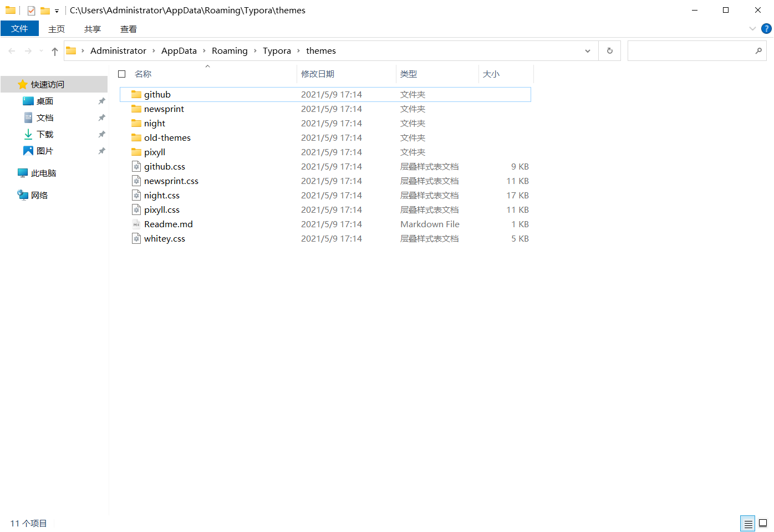
Task: Expand chevron after Roaming in address bar
Action: pyautogui.click(x=255, y=51)
